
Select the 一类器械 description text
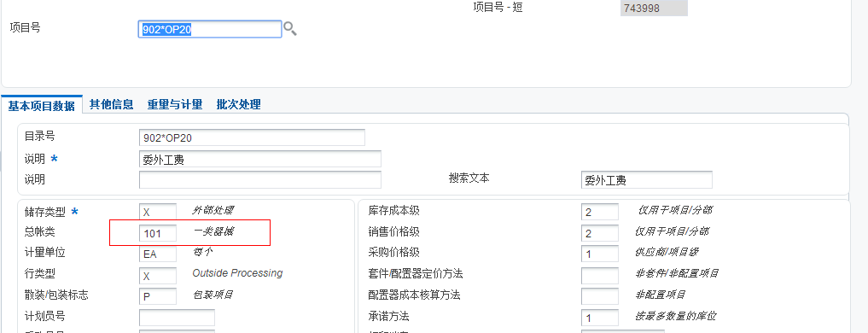(x=213, y=231)
